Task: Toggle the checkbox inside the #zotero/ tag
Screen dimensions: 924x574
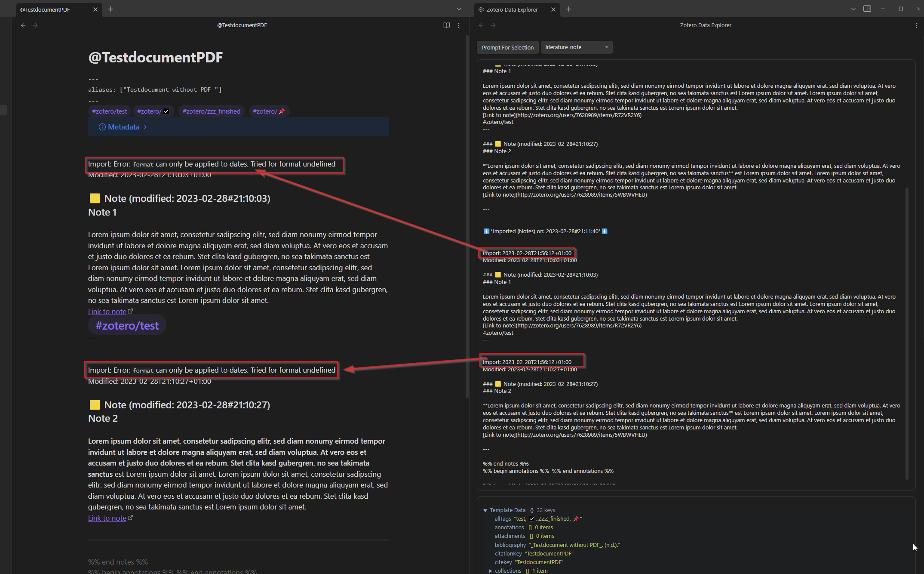Action: [x=166, y=111]
